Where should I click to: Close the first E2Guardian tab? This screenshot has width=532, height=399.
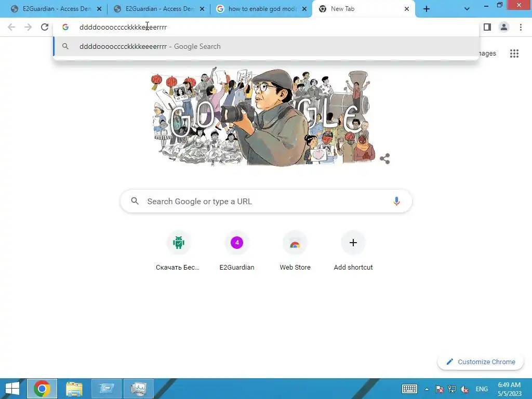(x=99, y=9)
